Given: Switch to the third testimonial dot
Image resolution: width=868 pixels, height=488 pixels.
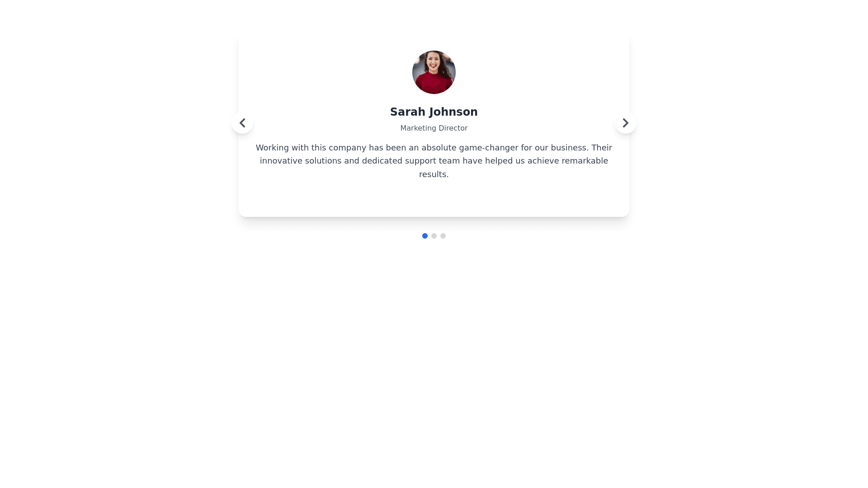Looking at the screenshot, I should (443, 236).
